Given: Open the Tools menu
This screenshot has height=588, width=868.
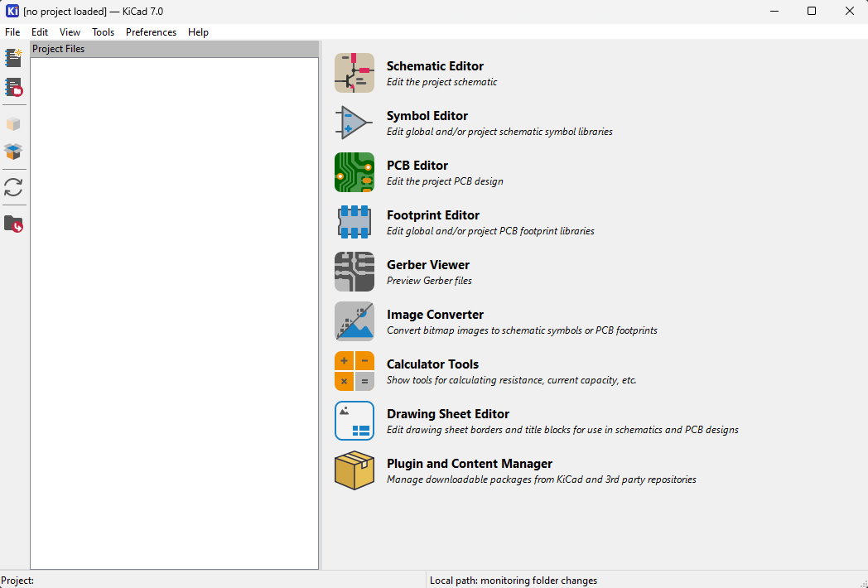Looking at the screenshot, I should (103, 32).
